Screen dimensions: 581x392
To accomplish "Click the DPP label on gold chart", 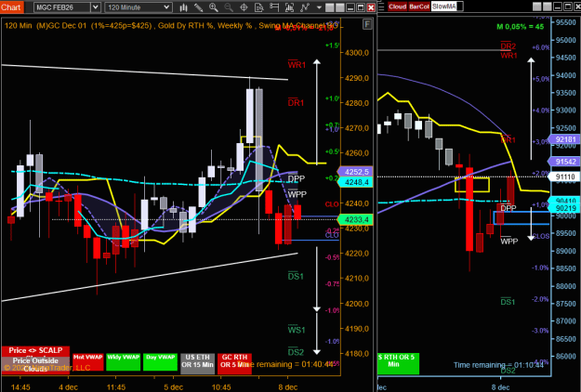I will [x=297, y=178].
